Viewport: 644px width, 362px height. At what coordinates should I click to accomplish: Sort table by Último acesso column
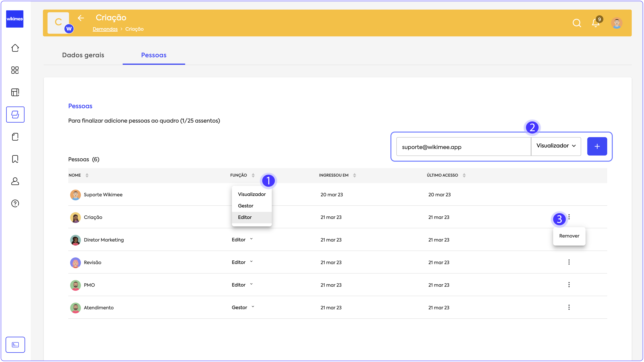(x=464, y=175)
